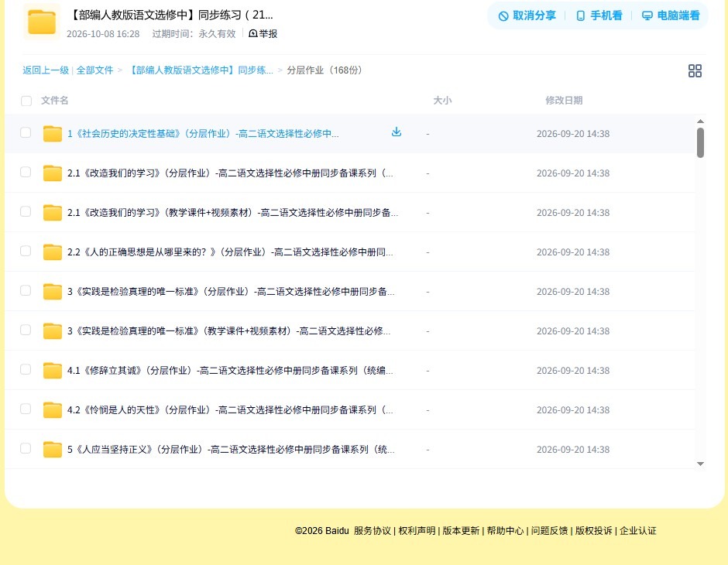
Task: Open 帮助中心 footer link
Action: click(505, 531)
